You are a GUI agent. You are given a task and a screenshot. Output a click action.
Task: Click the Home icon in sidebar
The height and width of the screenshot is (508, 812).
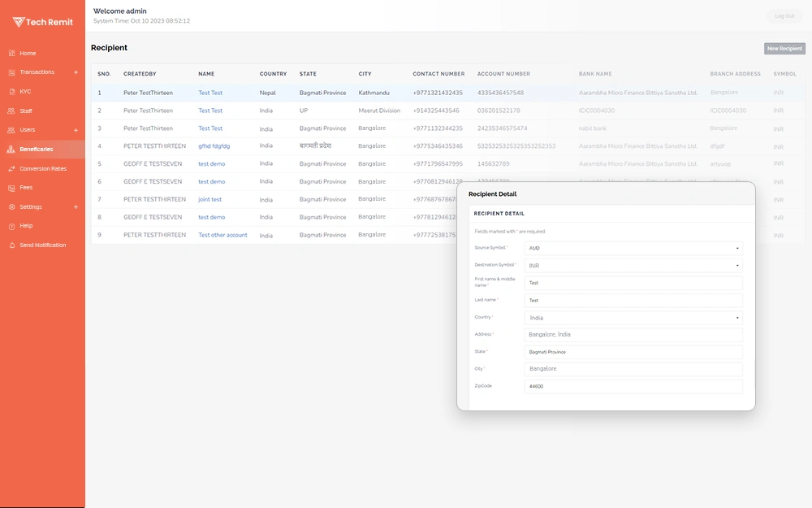coord(11,54)
